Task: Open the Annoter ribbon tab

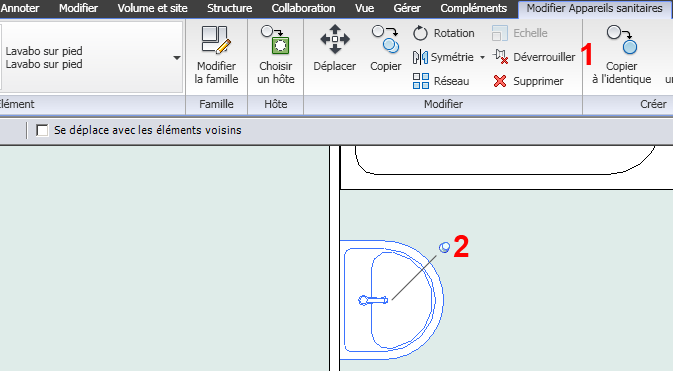Action: 20,8
